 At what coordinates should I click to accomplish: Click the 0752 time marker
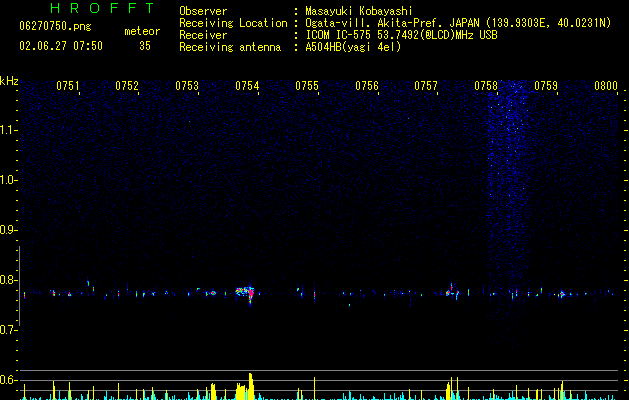click(127, 86)
